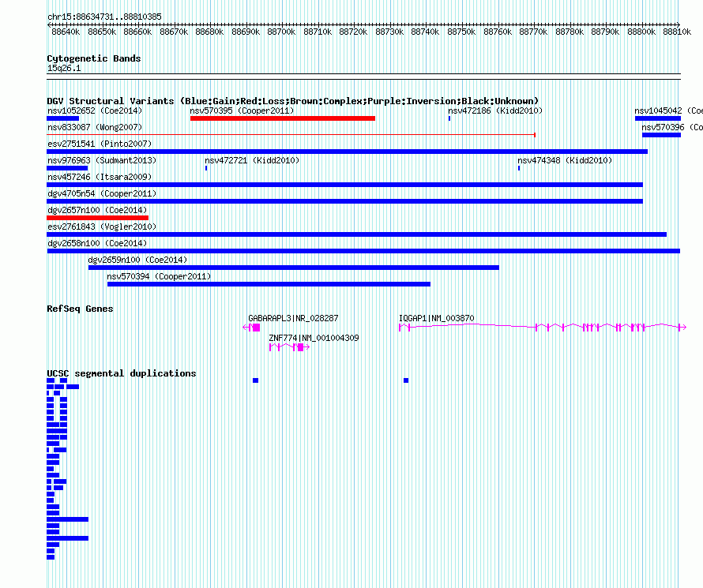703x588 pixels.
Task: Click the UCSC segmental duplications track title
Action: [x=122, y=373]
